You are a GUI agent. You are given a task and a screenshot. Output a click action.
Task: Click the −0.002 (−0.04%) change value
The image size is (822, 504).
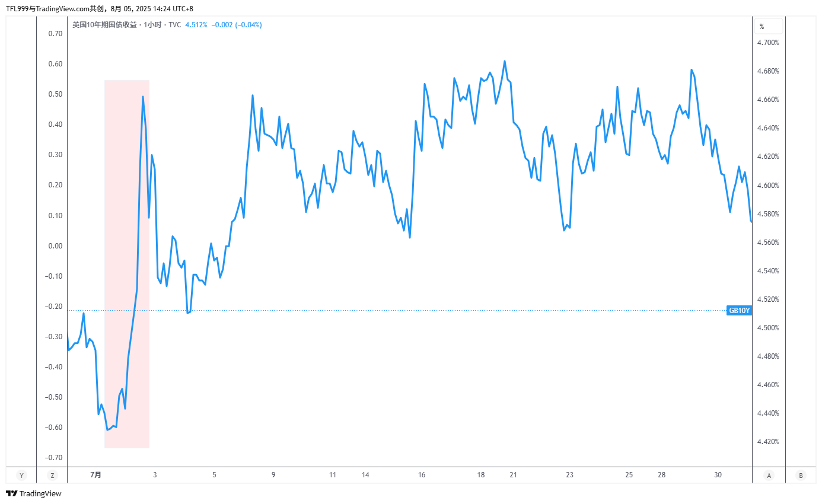[x=237, y=25]
